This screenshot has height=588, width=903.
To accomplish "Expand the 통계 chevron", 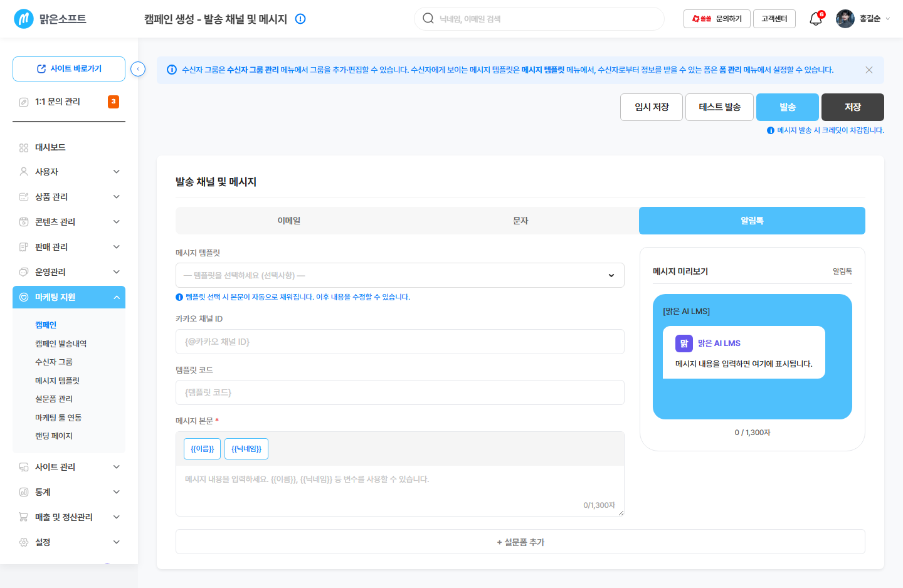I will coord(117,492).
